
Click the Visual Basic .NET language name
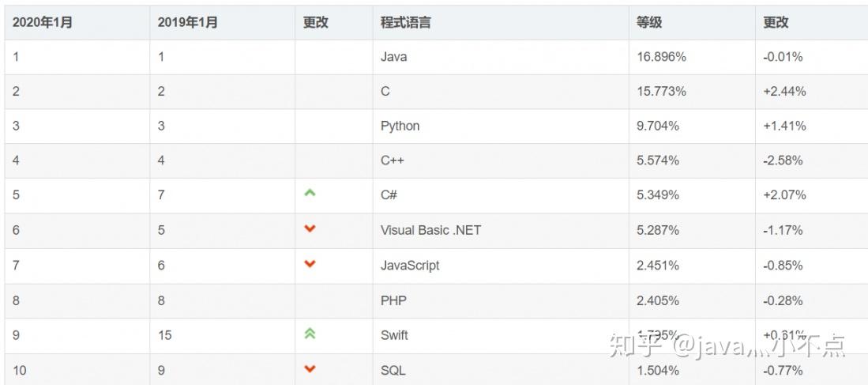point(430,230)
